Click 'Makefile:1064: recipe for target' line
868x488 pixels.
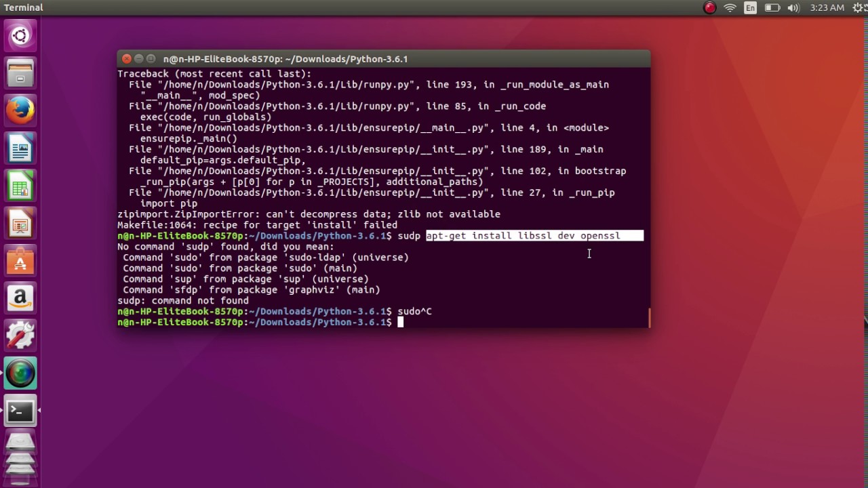[257, 225]
